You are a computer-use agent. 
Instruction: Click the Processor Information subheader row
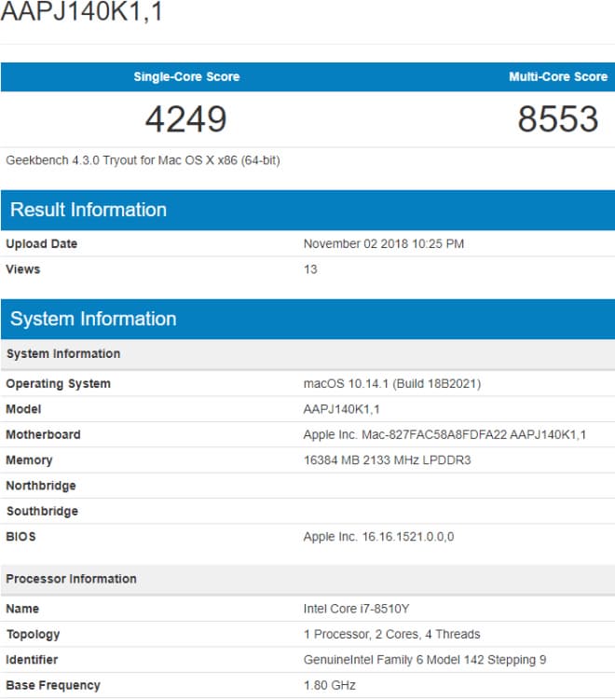coord(307,580)
